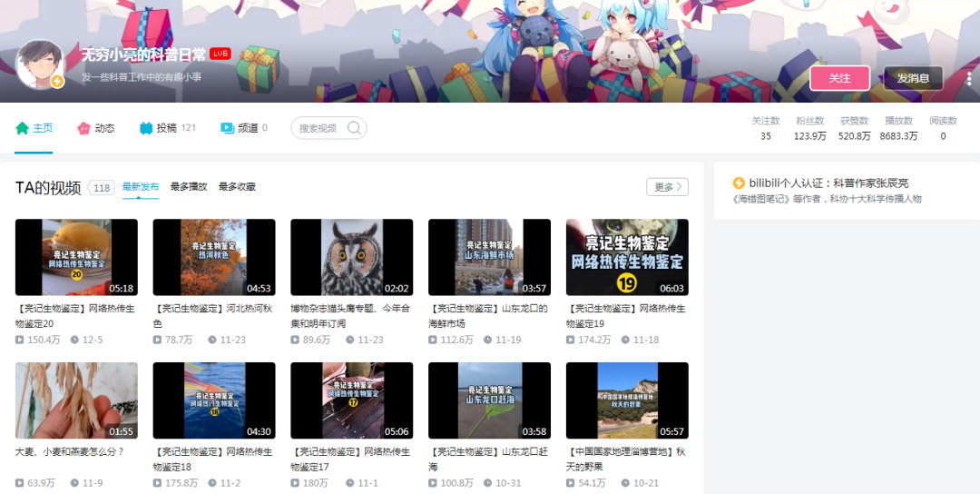Switch to the 动态 tab
The width and height of the screenshot is (980, 494).
[x=104, y=128]
